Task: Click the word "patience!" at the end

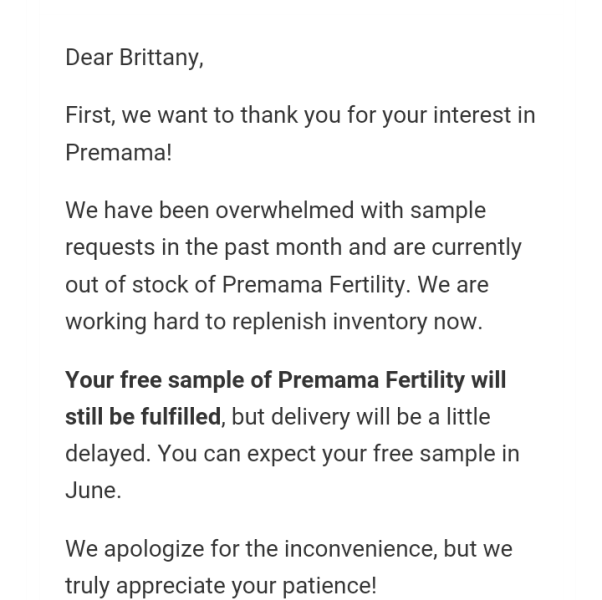Action: pyautogui.click(x=332, y=586)
